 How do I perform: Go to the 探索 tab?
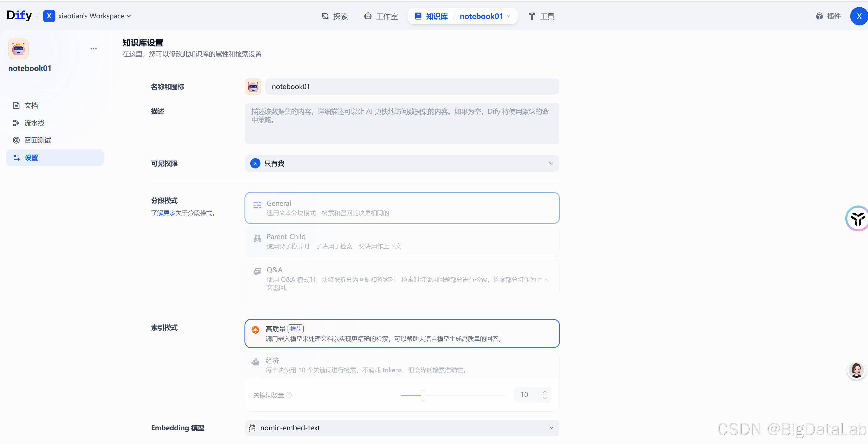click(x=335, y=16)
